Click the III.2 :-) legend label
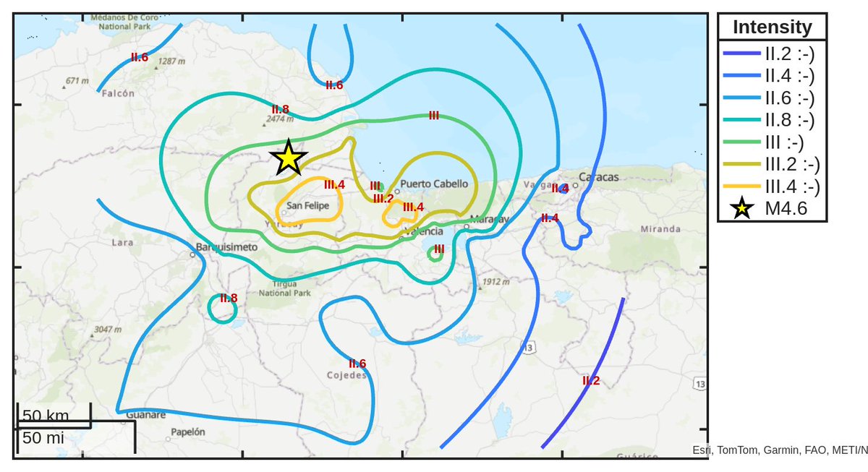Image resolution: width=868 pixels, height=472 pixels. 793,164
